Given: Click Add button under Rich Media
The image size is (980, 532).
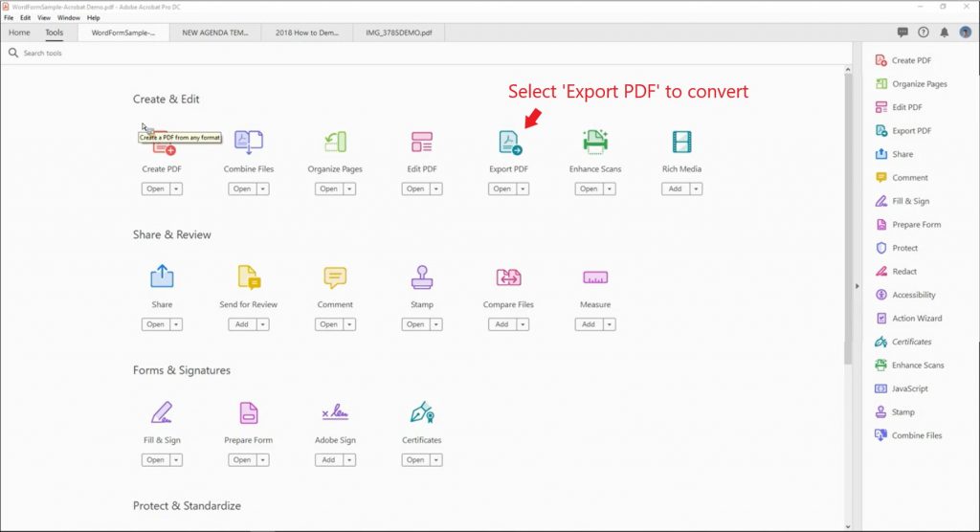Looking at the screenshot, I should (x=676, y=188).
